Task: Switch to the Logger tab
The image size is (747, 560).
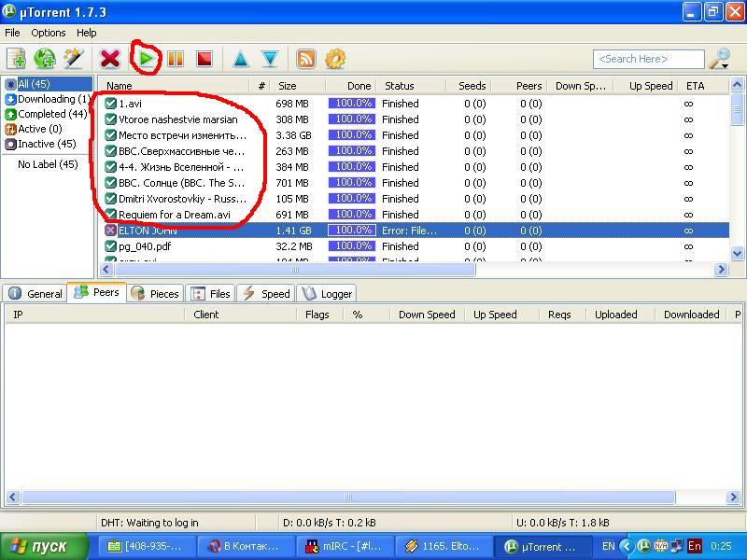Action: click(x=327, y=293)
